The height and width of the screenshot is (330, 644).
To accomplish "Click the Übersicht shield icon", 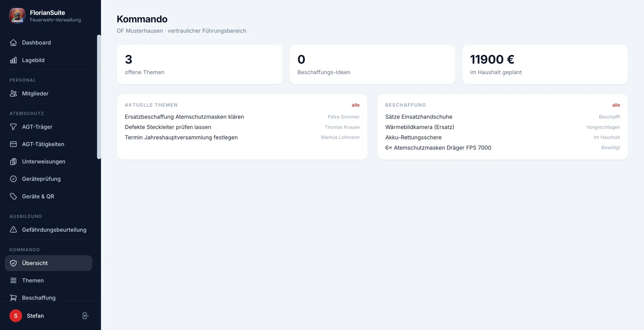I will (x=13, y=263).
